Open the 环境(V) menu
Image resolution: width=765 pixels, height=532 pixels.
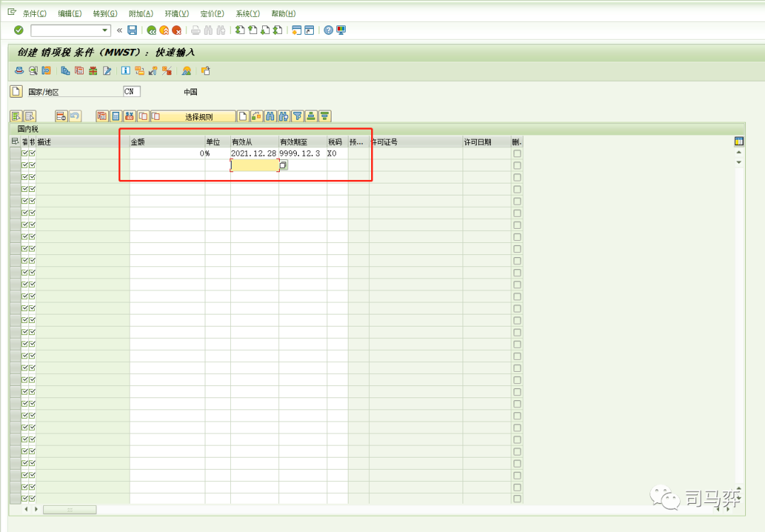[176, 13]
